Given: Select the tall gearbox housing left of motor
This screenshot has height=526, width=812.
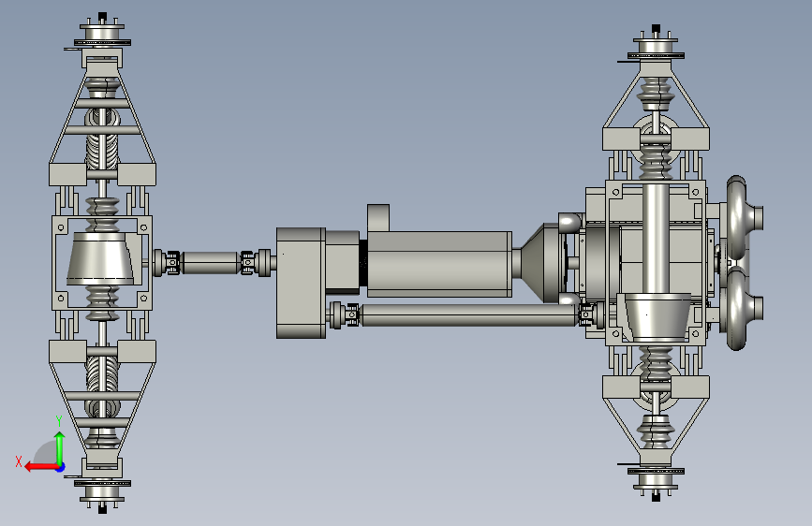Looking at the screenshot, I should [x=301, y=284].
